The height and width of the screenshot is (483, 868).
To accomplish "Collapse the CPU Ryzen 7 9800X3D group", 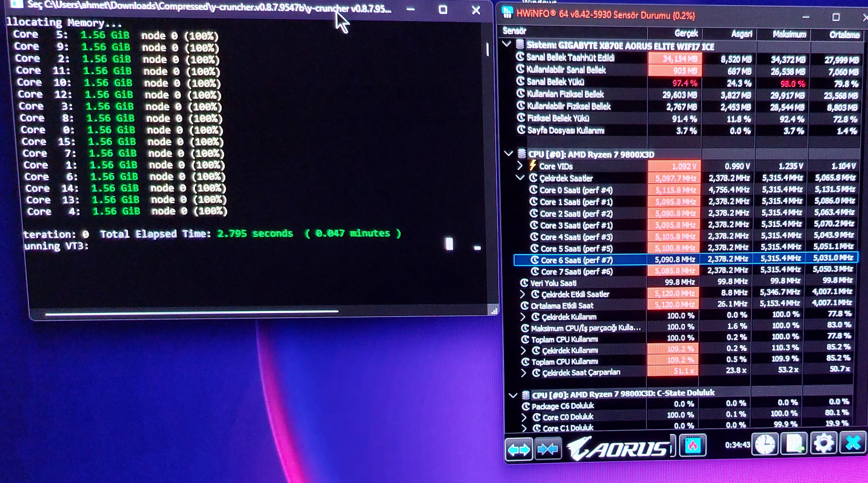I will click(509, 154).
